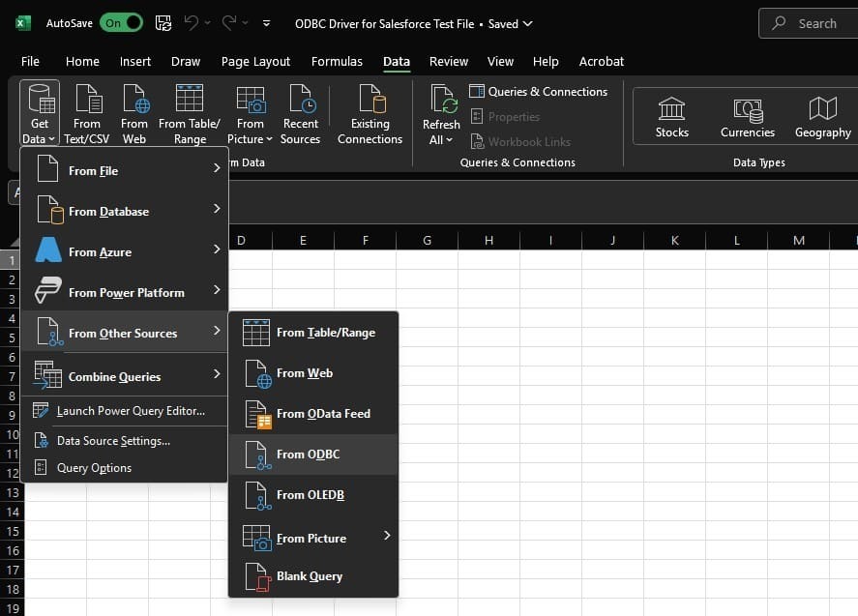Switch to the View tab

[500, 61]
